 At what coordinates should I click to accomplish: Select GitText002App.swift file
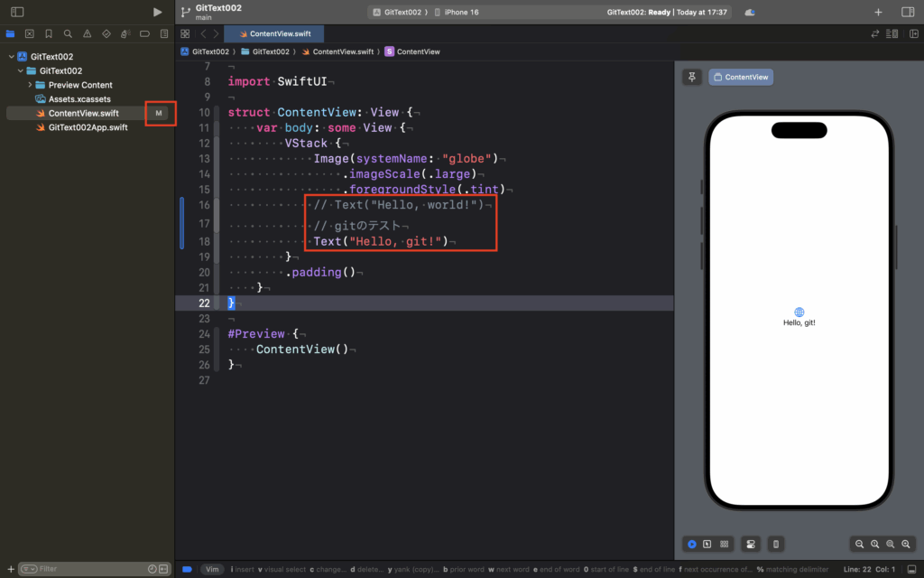[88, 127]
